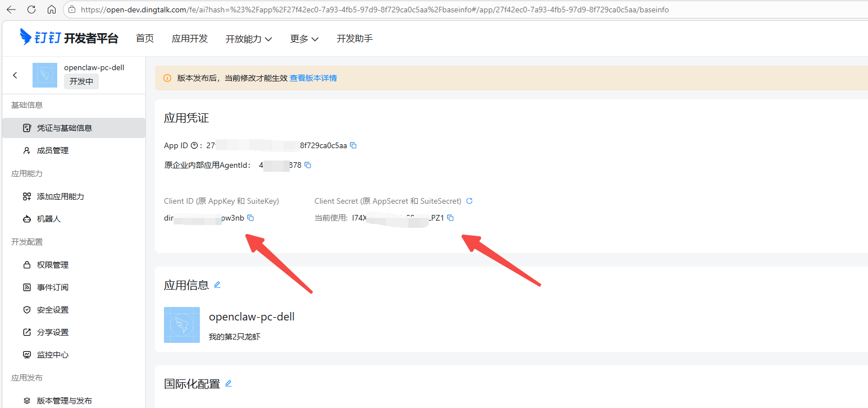
Task: Reset Client Secret with refresh icon
Action: click(x=470, y=201)
